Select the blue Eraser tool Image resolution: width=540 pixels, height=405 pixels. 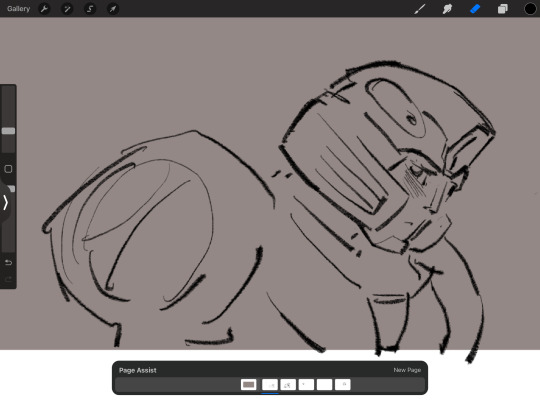click(475, 9)
